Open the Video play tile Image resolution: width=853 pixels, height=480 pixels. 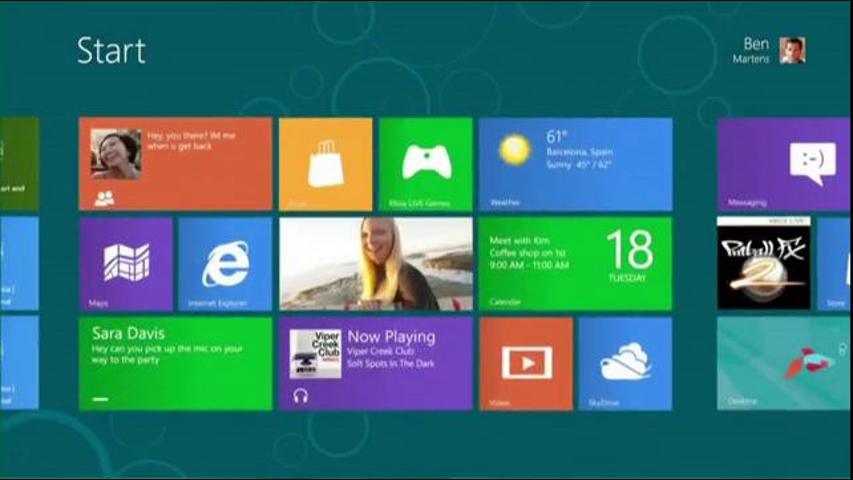526,364
